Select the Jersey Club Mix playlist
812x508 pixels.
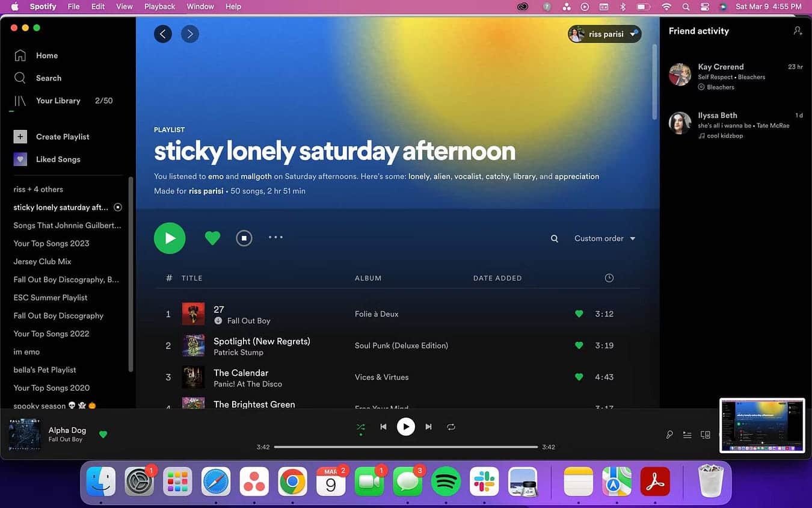(42, 261)
